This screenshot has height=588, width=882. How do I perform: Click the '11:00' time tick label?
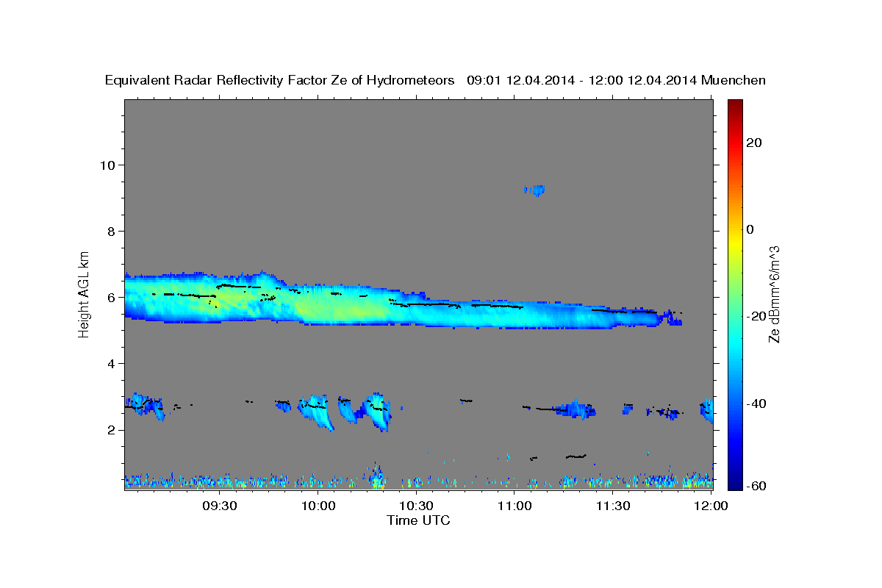point(514,506)
